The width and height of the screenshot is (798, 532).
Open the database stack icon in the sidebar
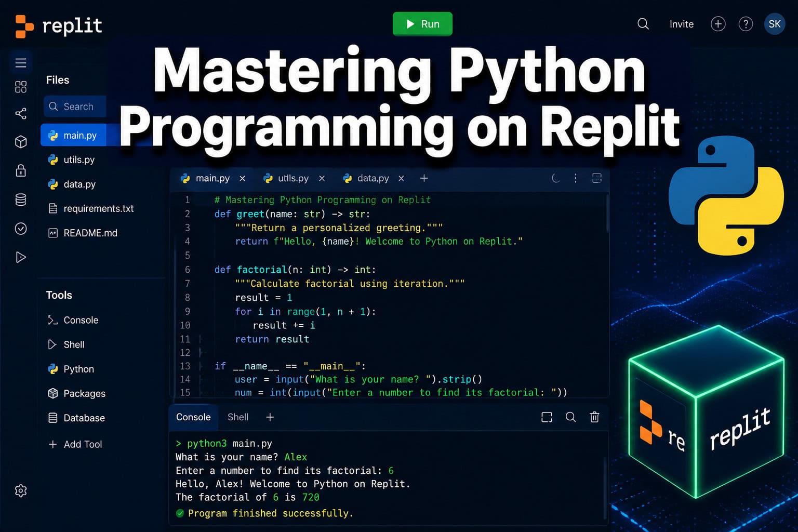(21, 199)
